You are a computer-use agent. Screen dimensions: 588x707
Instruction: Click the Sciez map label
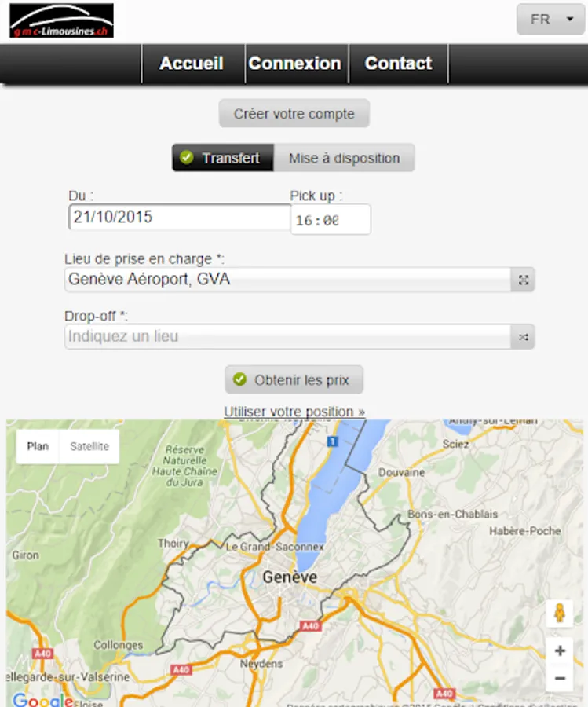pos(455,444)
